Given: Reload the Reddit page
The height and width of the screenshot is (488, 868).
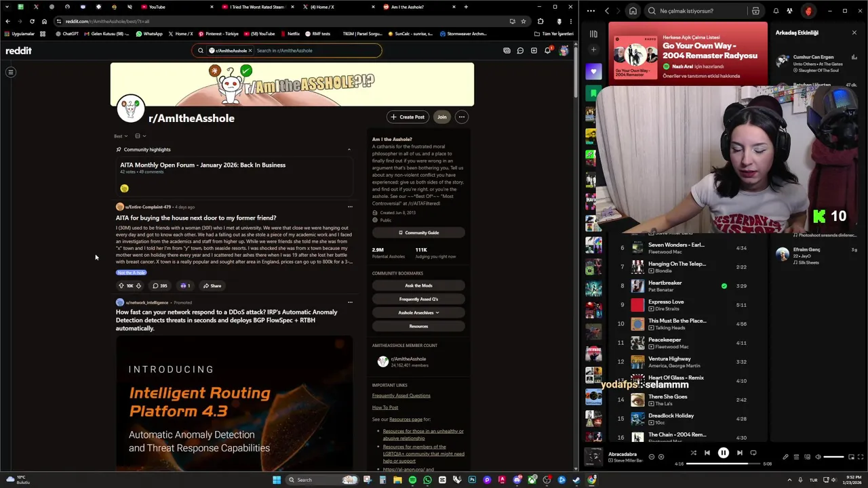Looking at the screenshot, I should coord(32,21).
